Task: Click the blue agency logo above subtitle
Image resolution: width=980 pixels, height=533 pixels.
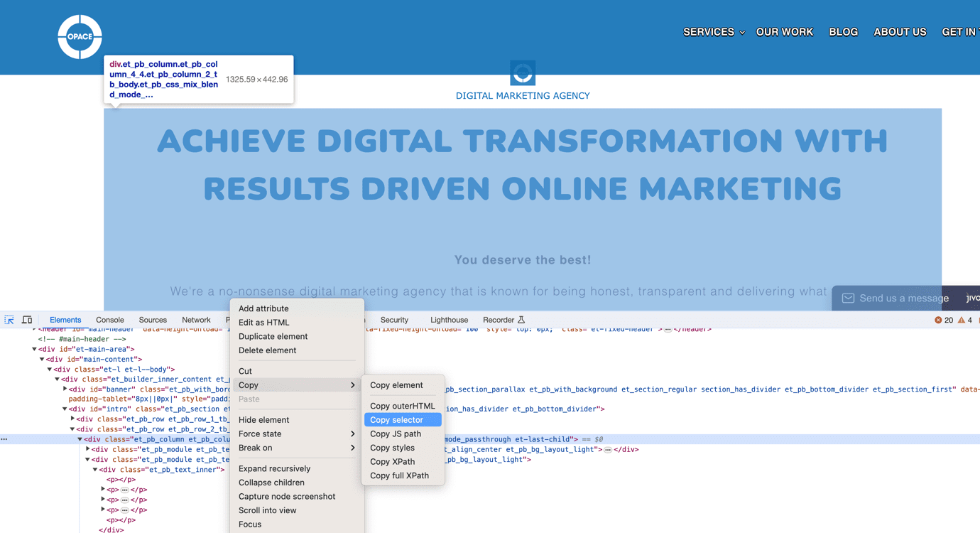Action: click(523, 72)
